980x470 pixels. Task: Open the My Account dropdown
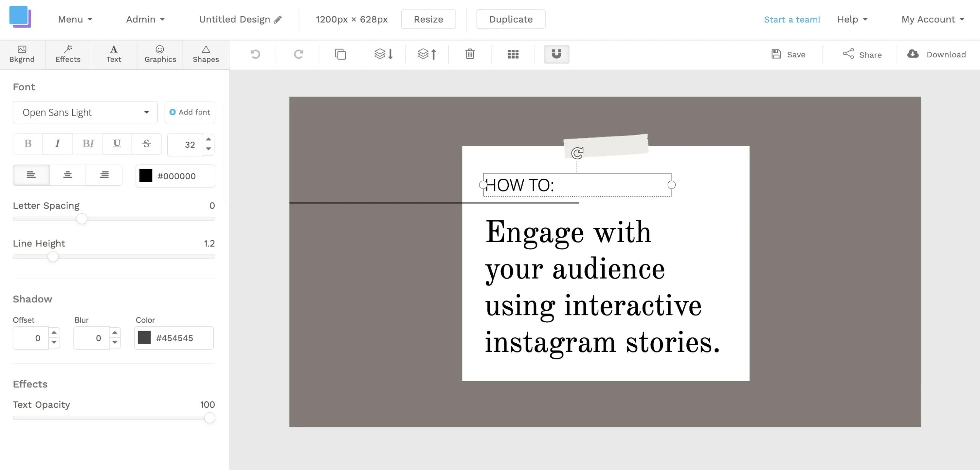[x=933, y=20]
